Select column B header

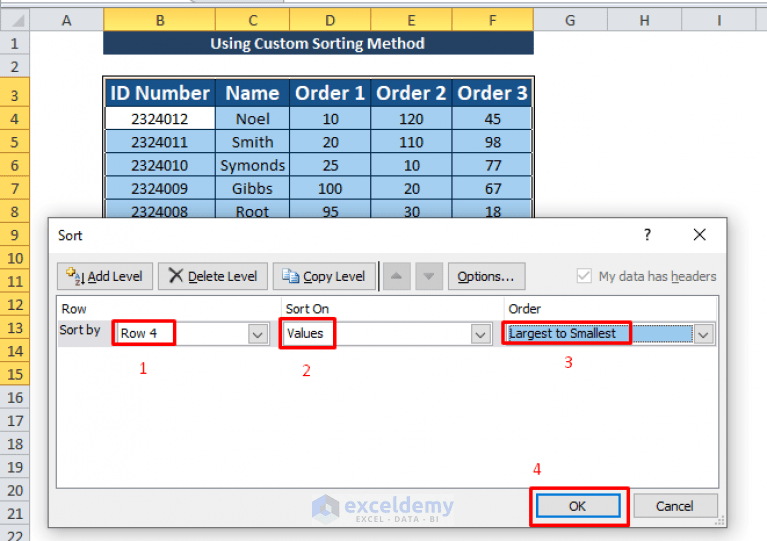tap(159, 20)
